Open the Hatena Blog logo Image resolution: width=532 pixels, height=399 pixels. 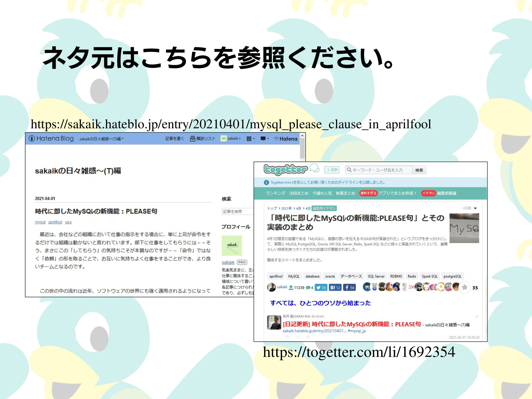tap(51, 139)
